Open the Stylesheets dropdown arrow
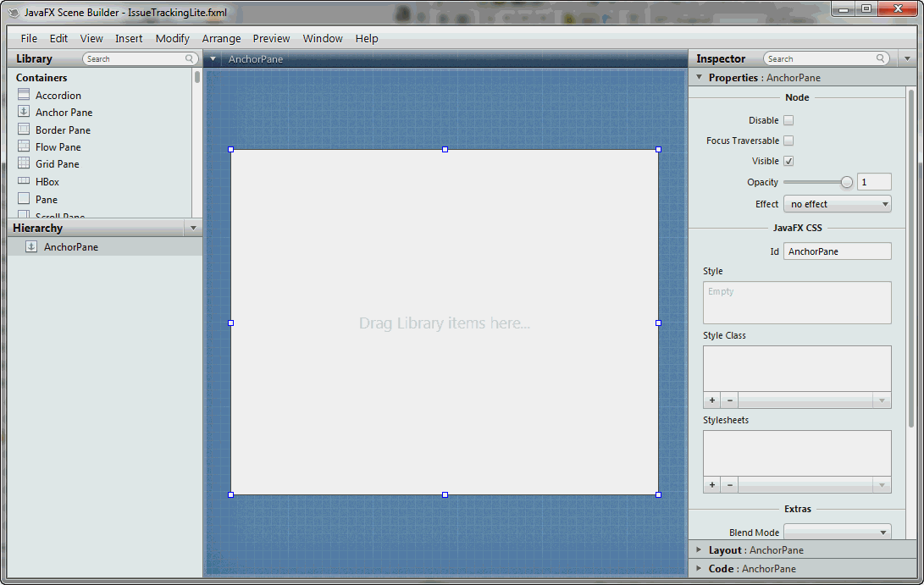The width and height of the screenshot is (924, 585). pos(883,485)
